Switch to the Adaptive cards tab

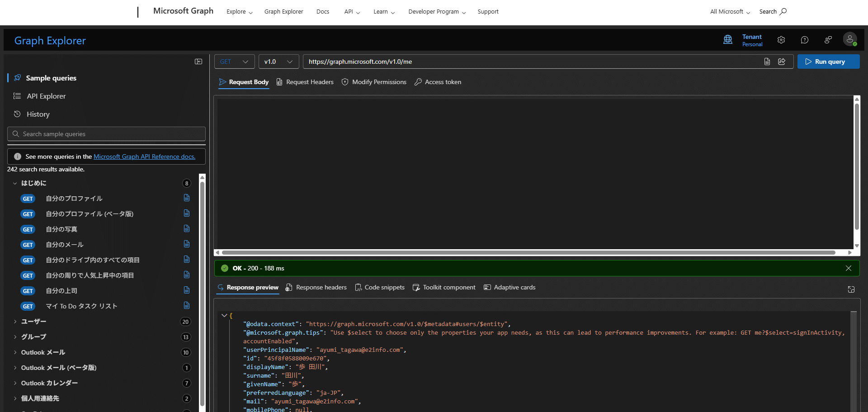(509, 287)
